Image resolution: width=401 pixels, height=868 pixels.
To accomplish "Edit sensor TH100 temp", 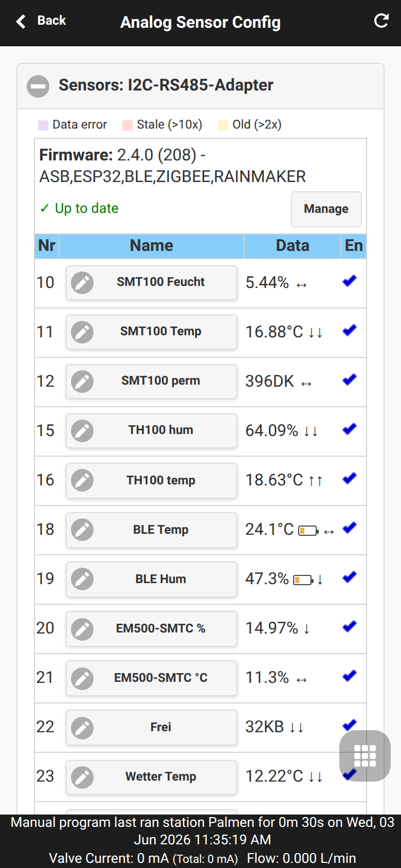I will click(x=151, y=480).
